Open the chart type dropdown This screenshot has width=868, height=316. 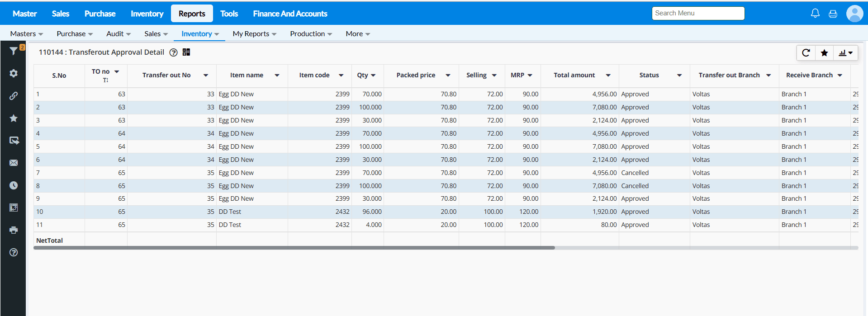click(x=845, y=53)
